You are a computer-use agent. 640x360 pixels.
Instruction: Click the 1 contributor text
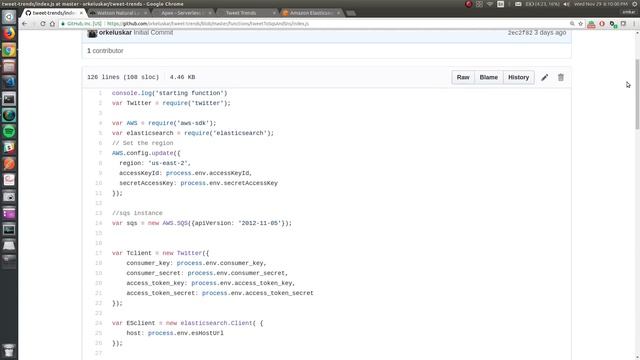[x=105, y=51]
